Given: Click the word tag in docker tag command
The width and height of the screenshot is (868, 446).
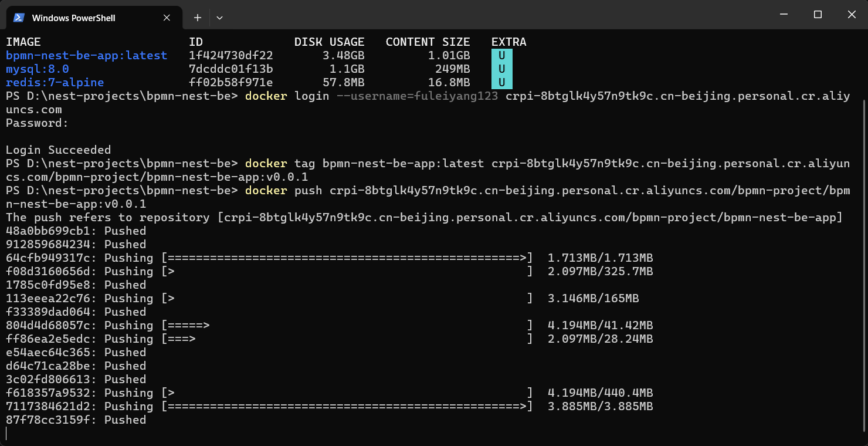Looking at the screenshot, I should (x=305, y=164).
